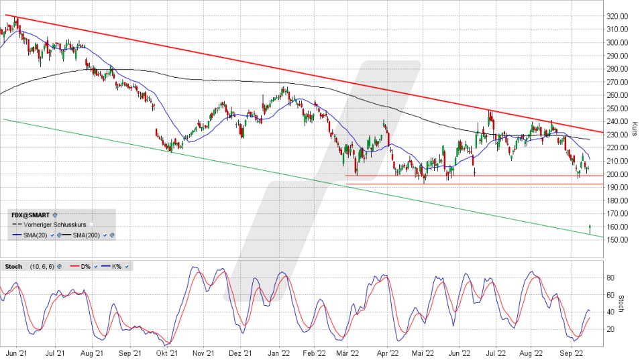Click the Mai '22 date label

(x=423, y=353)
